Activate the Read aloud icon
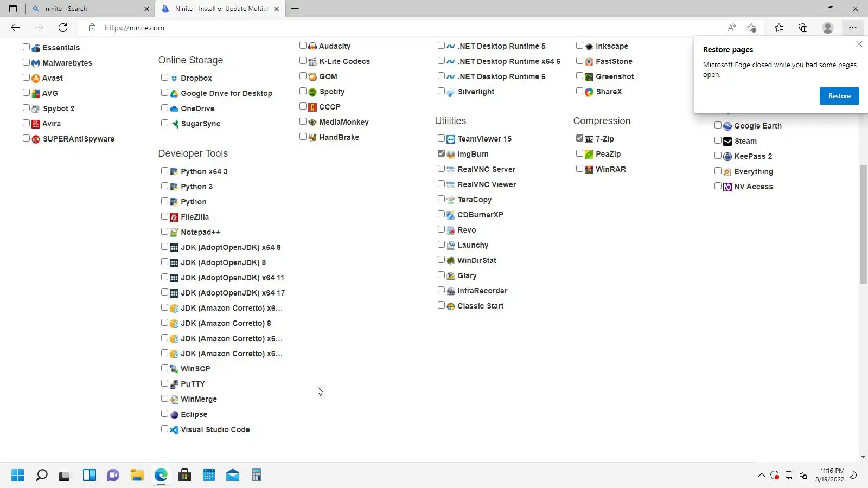The height and width of the screenshot is (488, 868). (732, 28)
